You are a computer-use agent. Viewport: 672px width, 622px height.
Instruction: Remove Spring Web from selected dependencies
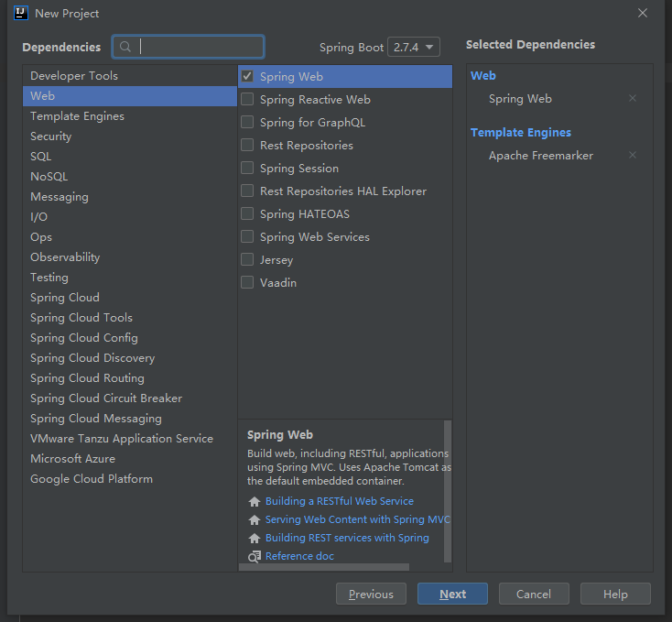pyautogui.click(x=632, y=98)
